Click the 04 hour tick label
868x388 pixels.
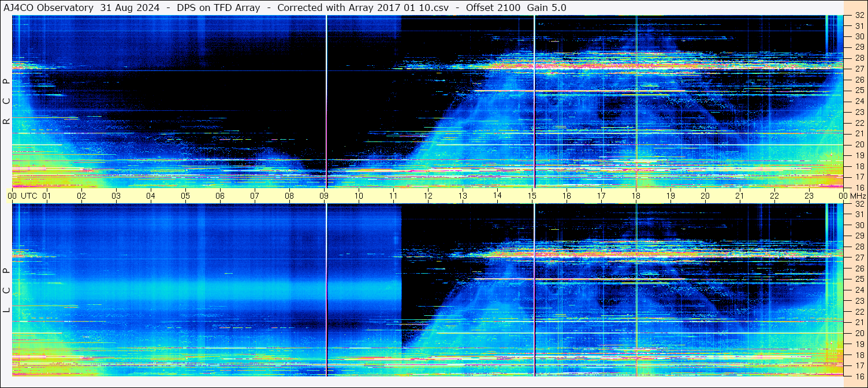(151, 196)
